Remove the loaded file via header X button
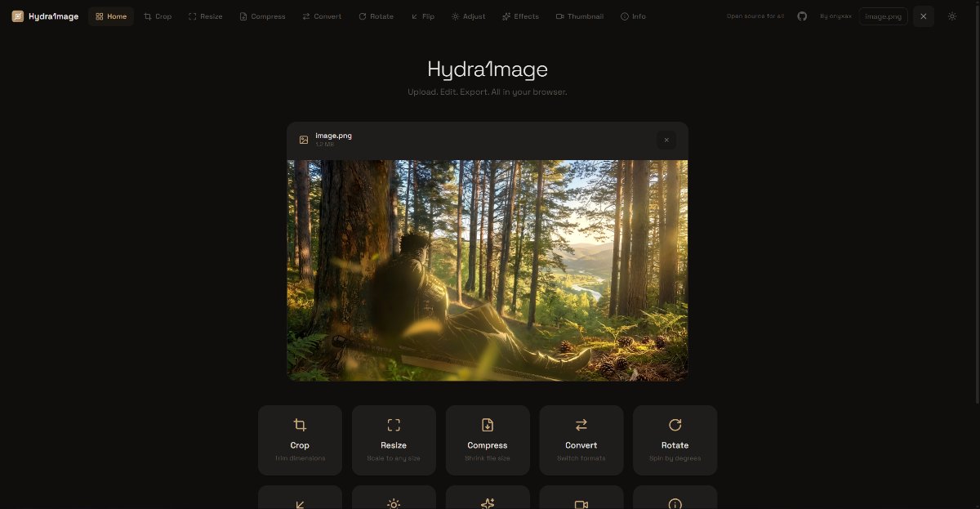Screen dimensions: 980x509 (x=924, y=16)
